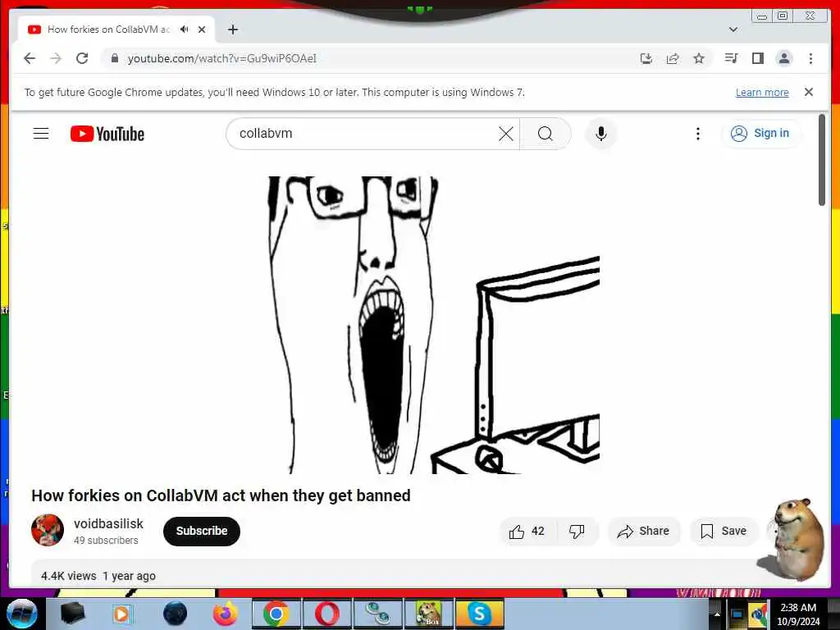Open Chrome three-dot menu
This screenshot has width=840, height=630.
point(810,58)
